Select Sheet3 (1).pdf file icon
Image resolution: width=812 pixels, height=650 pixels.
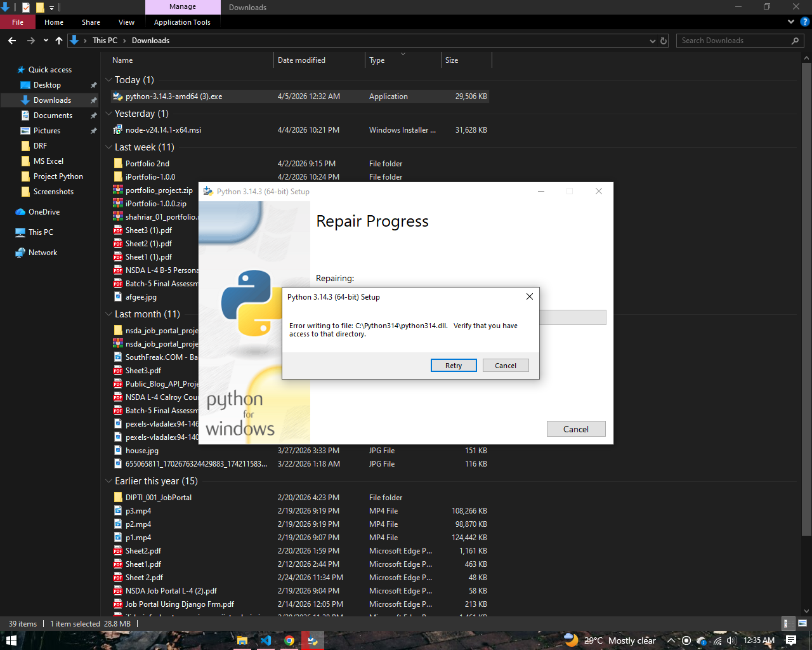117,230
